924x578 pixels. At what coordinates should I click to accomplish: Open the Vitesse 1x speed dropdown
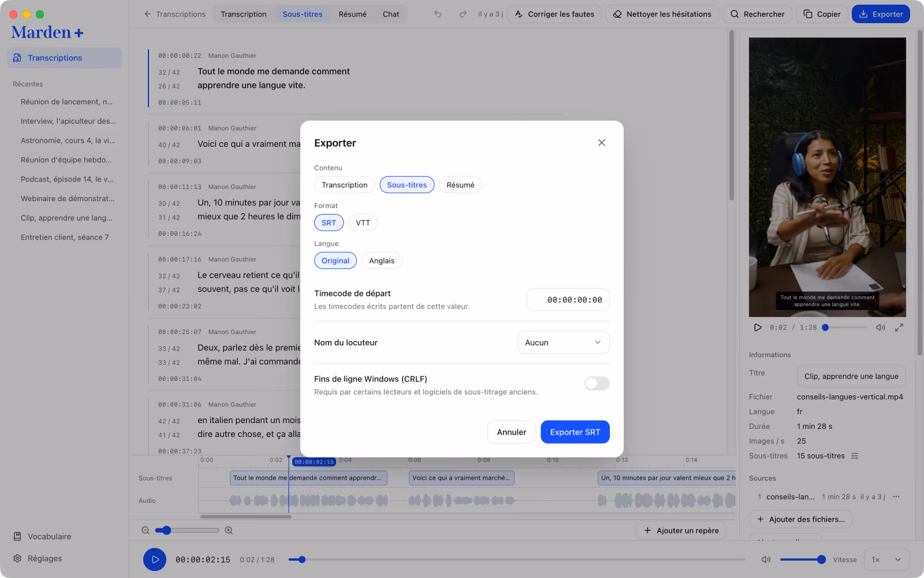pos(886,560)
